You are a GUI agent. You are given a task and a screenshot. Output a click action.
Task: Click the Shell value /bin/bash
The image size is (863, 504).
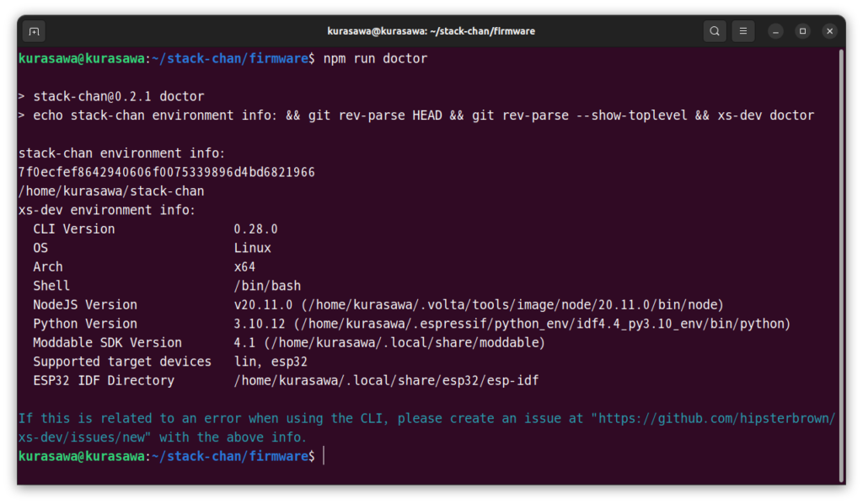point(267,286)
